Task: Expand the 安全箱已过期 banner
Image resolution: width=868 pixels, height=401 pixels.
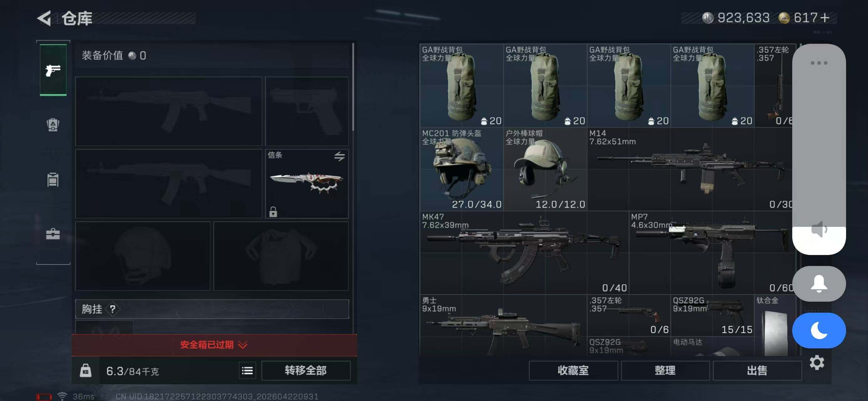Action: pyautogui.click(x=214, y=345)
